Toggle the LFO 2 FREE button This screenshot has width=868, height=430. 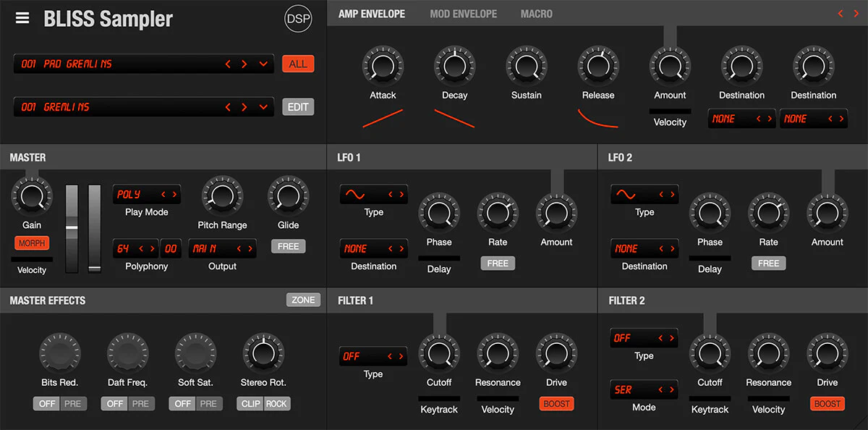tap(768, 264)
